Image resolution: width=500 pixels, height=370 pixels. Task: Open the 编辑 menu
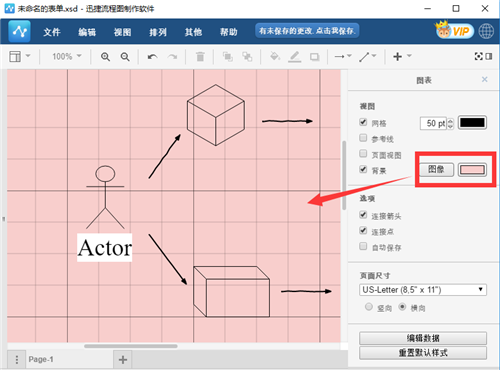tap(87, 32)
